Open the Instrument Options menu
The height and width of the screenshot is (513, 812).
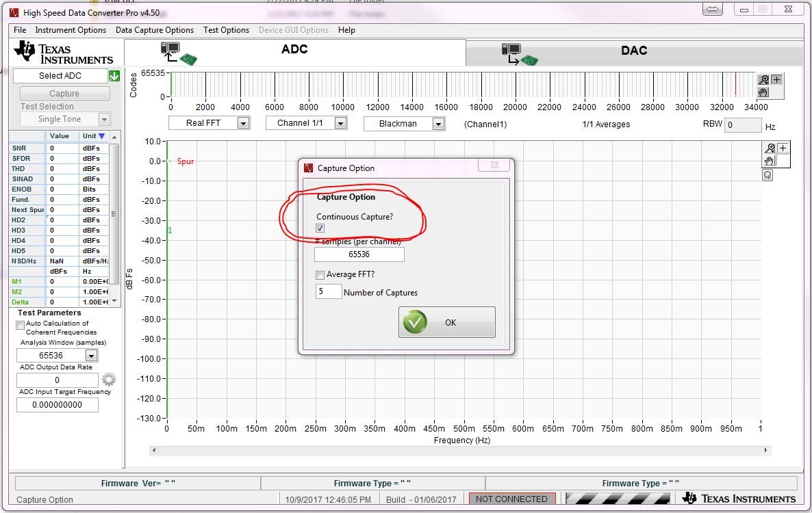click(x=71, y=30)
